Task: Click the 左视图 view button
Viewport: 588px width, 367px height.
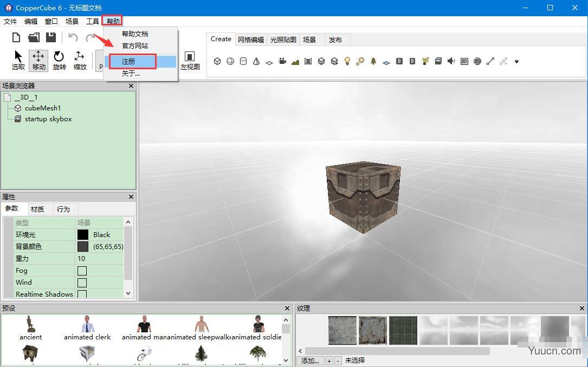Action: (x=190, y=61)
